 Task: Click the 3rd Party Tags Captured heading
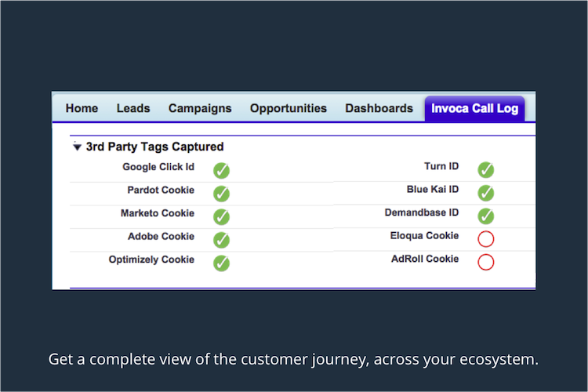[x=154, y=147]
